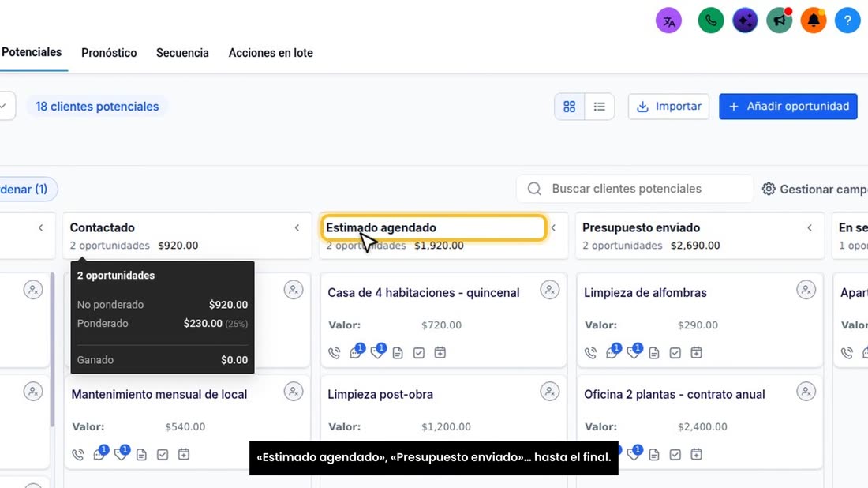Collapse the Contactado column
868x488 pixels.
click(297, 227)
